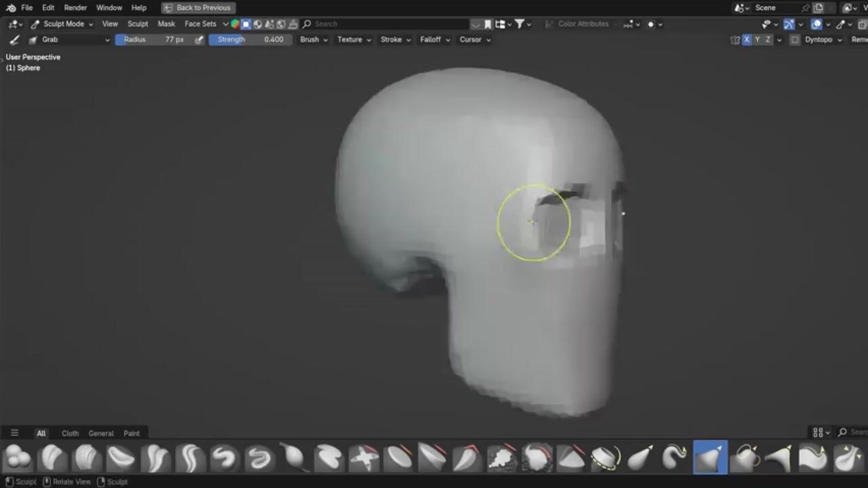868x488 pixels.
Task: Switch to the Cloth brush tab
Action: coord(70,433)
